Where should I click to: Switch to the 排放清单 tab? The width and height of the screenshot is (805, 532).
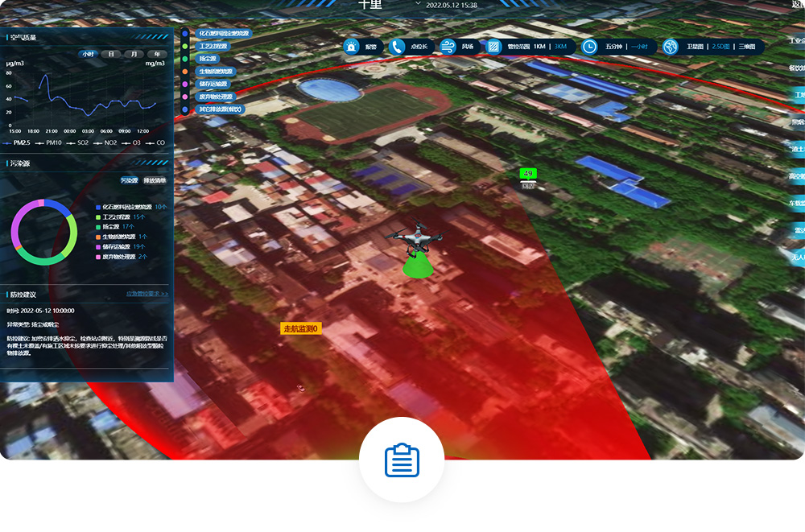(x=155, y=180)
